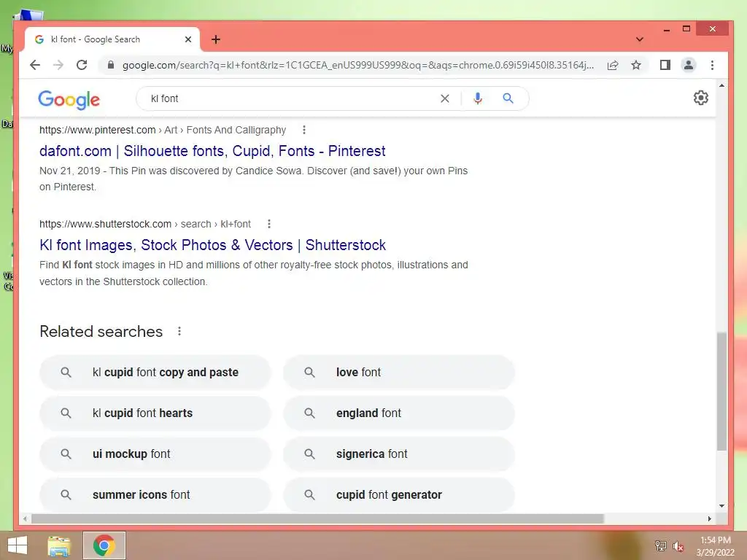
Task: Click into the 'kl font' search field
Action: (x=290, y=98)
